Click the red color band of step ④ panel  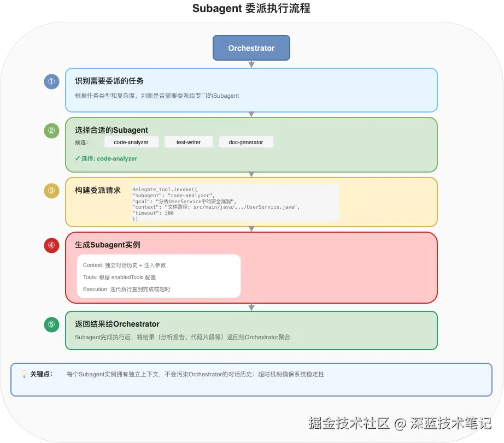coord(67,267)
